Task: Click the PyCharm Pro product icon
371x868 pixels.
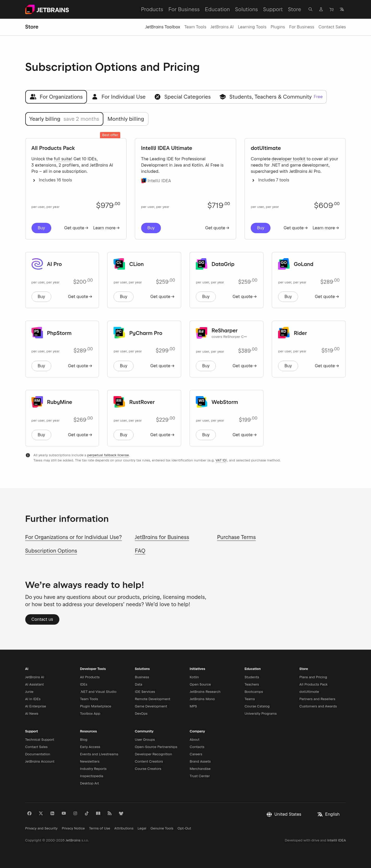Action: coord(119,333)
